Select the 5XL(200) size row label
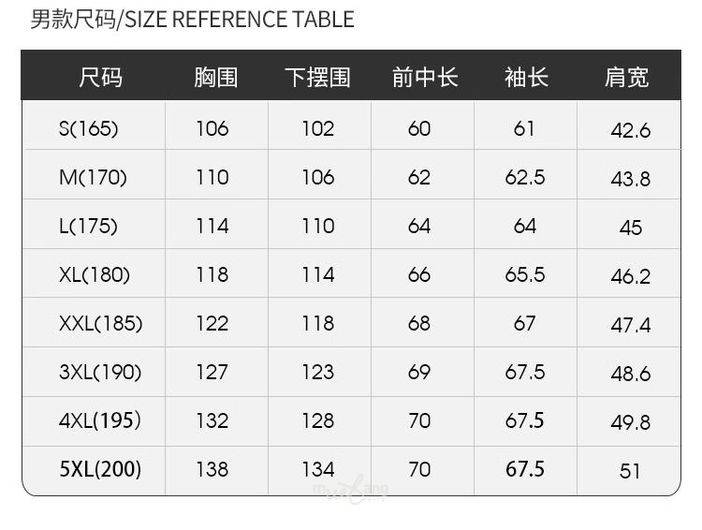The image size is (702, 530). click(x=100, y=468)
